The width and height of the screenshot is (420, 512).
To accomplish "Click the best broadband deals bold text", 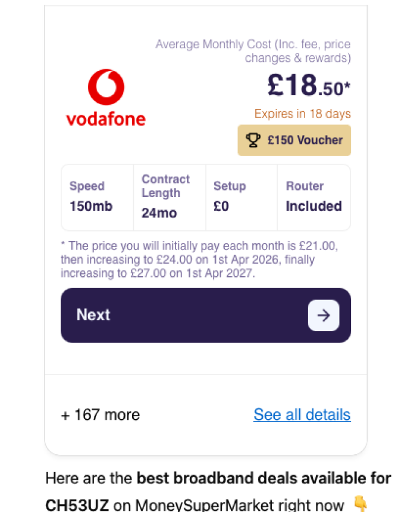I will 264,478.
